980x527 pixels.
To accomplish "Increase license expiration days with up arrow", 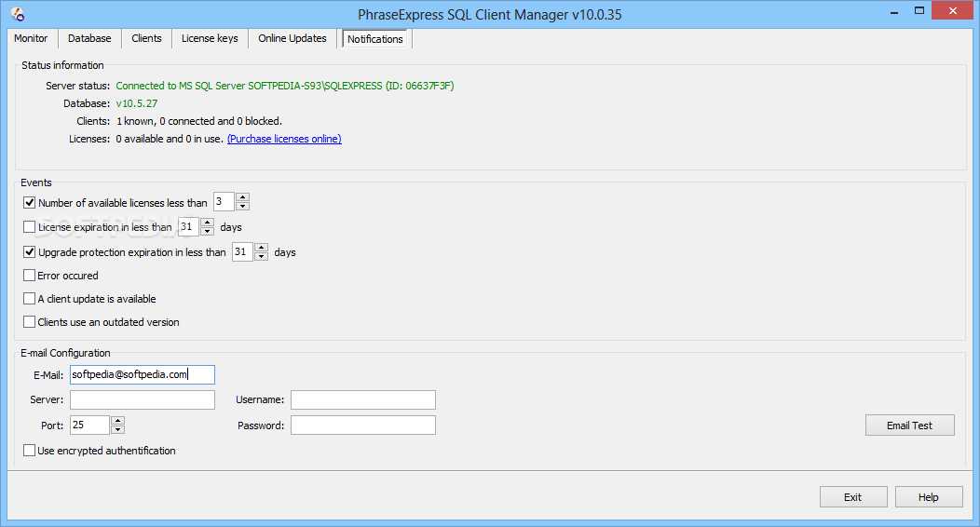I will coord(208,223).
